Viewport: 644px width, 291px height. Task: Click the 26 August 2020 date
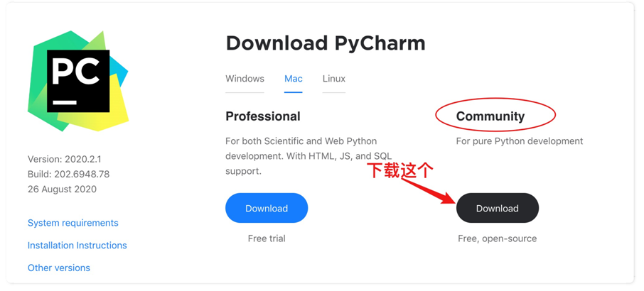62,190
